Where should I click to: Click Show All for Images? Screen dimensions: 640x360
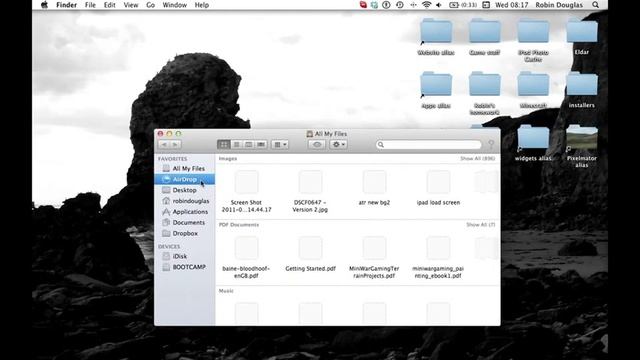pyautogui.click(x=478, y=158)
